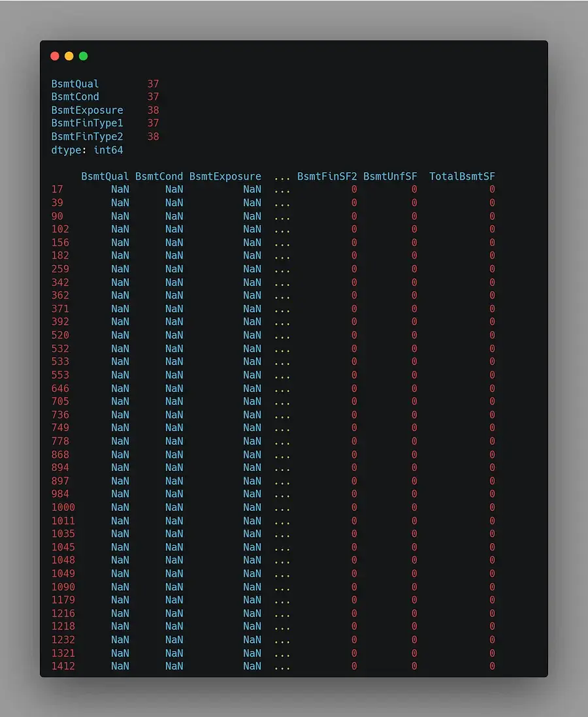Click BsmtCond NaN value in row 1412

(174, 666)
